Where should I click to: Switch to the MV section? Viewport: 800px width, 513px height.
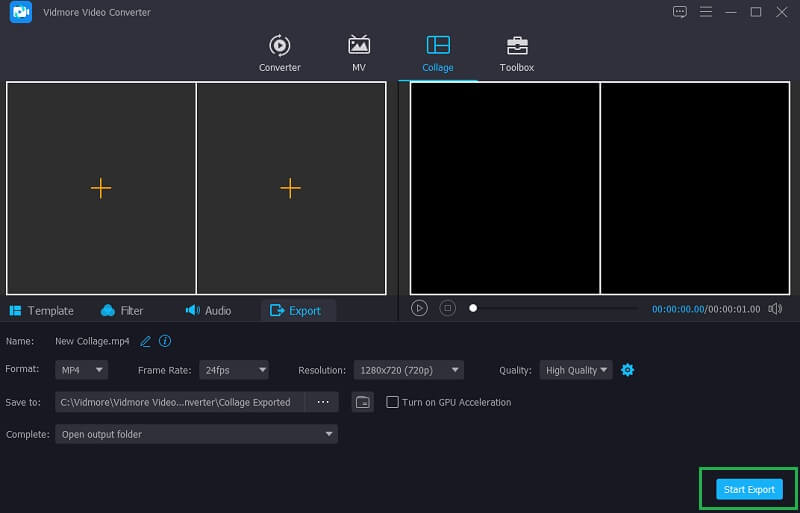pos(359,53)
